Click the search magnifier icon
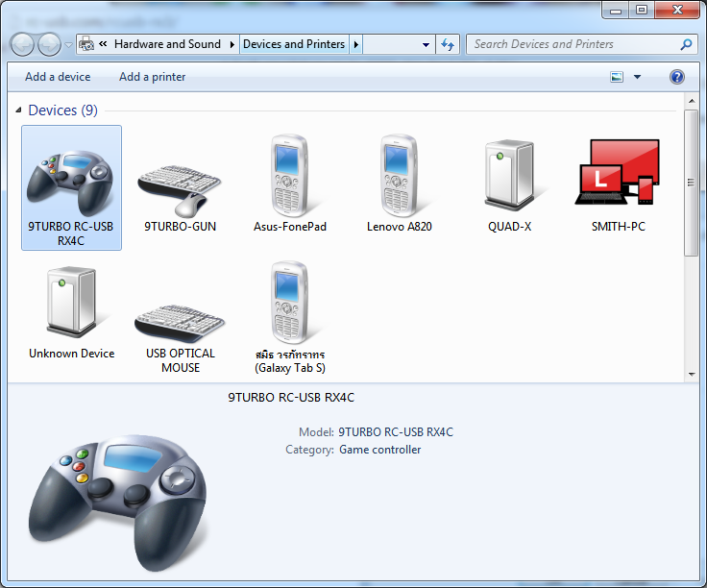 tap(686, 44)
